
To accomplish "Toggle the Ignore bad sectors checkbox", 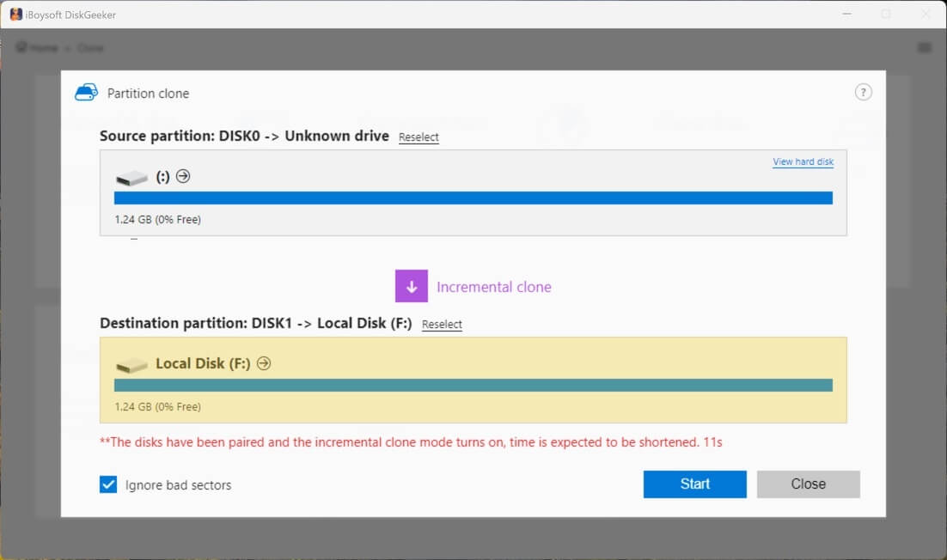I will click(x=108, y=484).
